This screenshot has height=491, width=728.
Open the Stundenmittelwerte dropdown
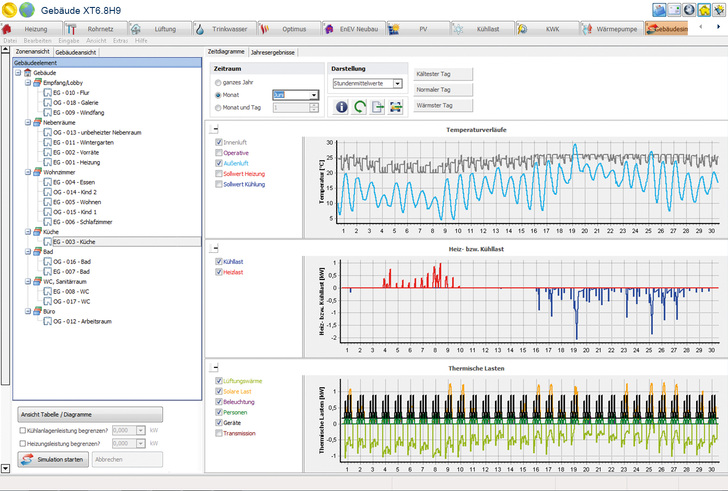(397, 83)
